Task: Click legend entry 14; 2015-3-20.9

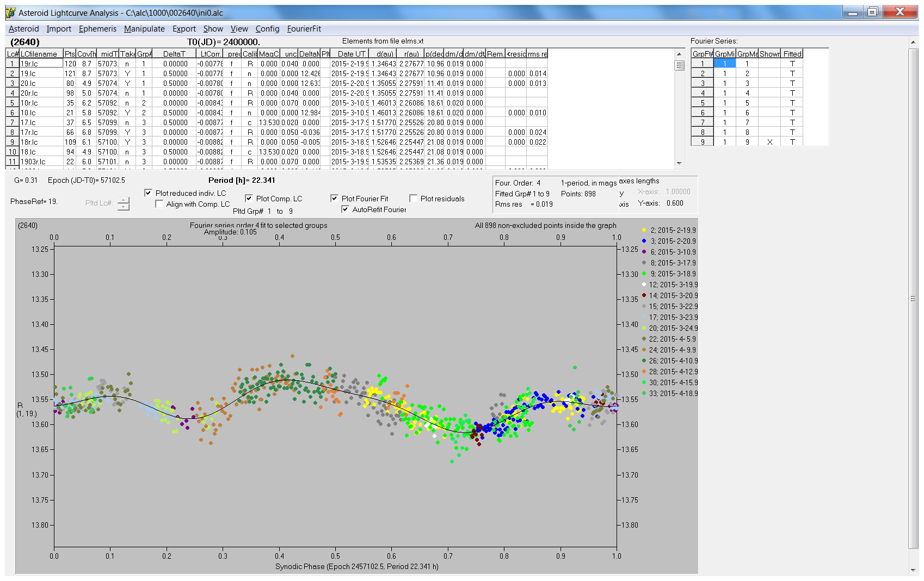Action: click(x=670, y=295)
